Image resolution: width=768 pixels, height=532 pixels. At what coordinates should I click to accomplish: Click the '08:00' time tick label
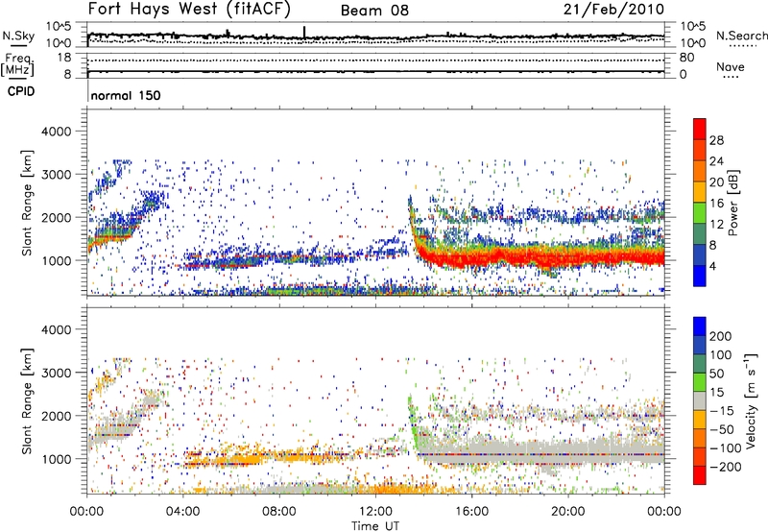[x=279, y=512]
